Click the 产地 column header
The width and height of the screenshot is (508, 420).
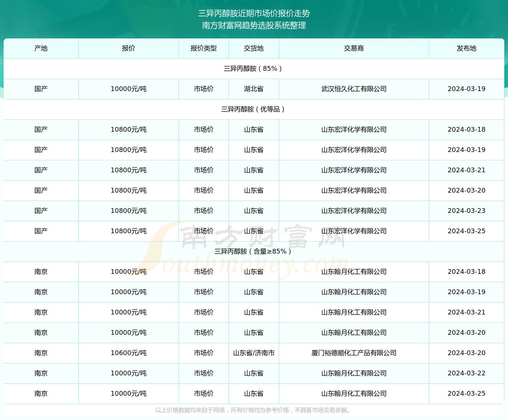pyautogui.click(x=41, y=48)
